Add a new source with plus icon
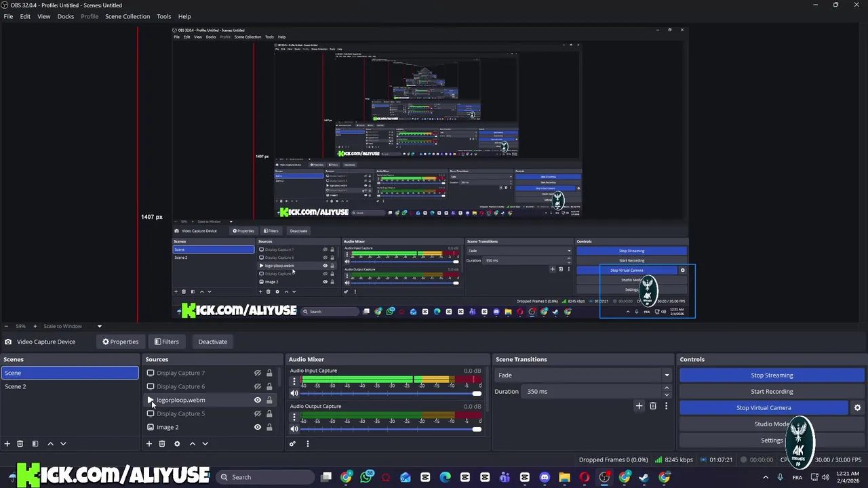The width and height of the screenshot is (868, 488). (149, 444)
